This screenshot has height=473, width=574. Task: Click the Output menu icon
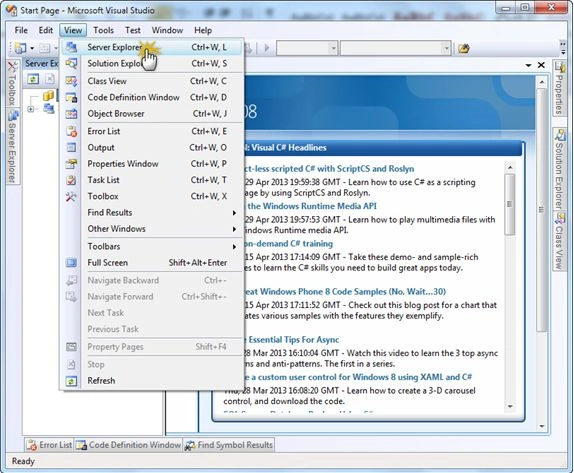(x=71, y=148)
